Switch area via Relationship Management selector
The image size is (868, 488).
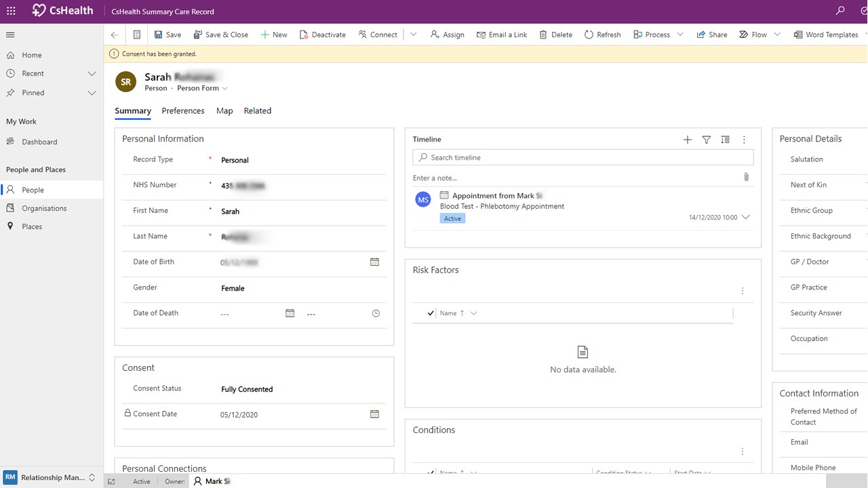coord(52,477)
